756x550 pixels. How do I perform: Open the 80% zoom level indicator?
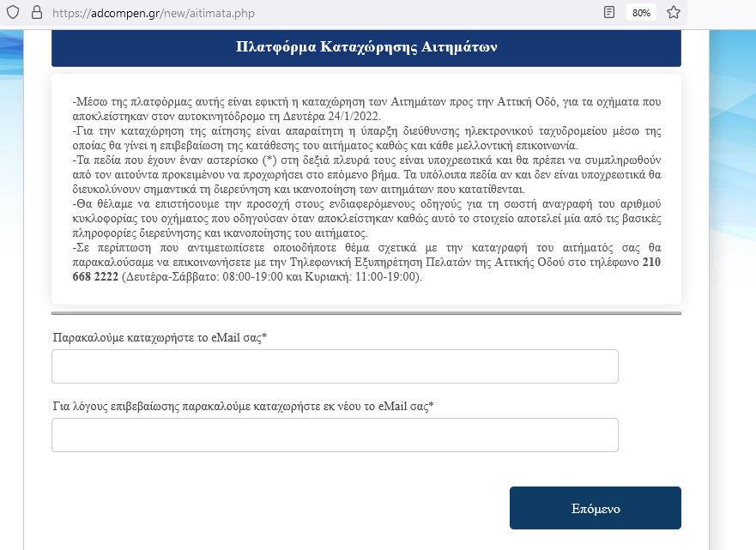(x=641, y=13)
